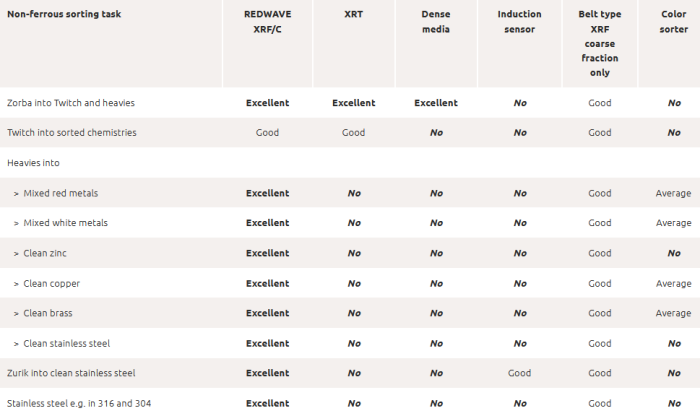Screen dimensions: 700x416
Task: Select Average rating in Mixed red metals row
Action: [673, 193]
